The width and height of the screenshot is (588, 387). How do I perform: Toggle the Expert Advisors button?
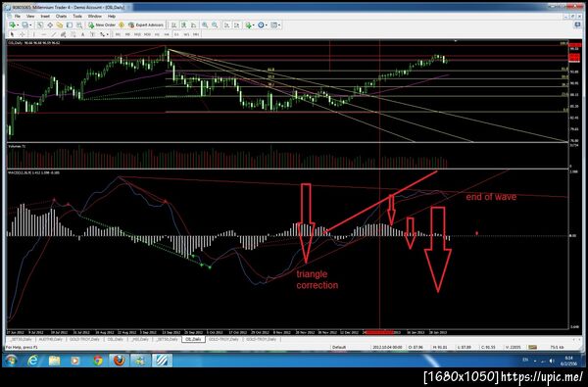point(146,25)
